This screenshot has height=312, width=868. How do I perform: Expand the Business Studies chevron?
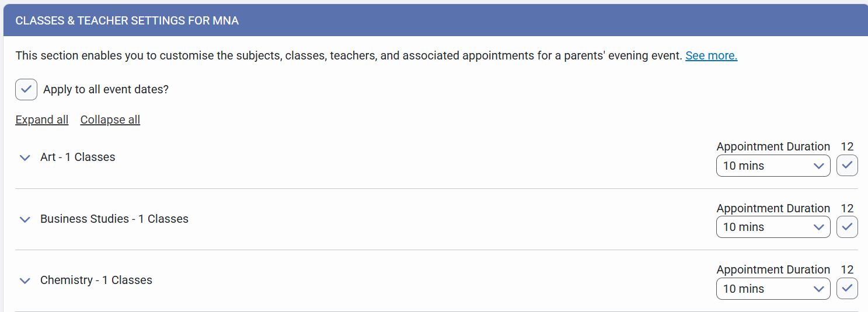coord(25,219)
